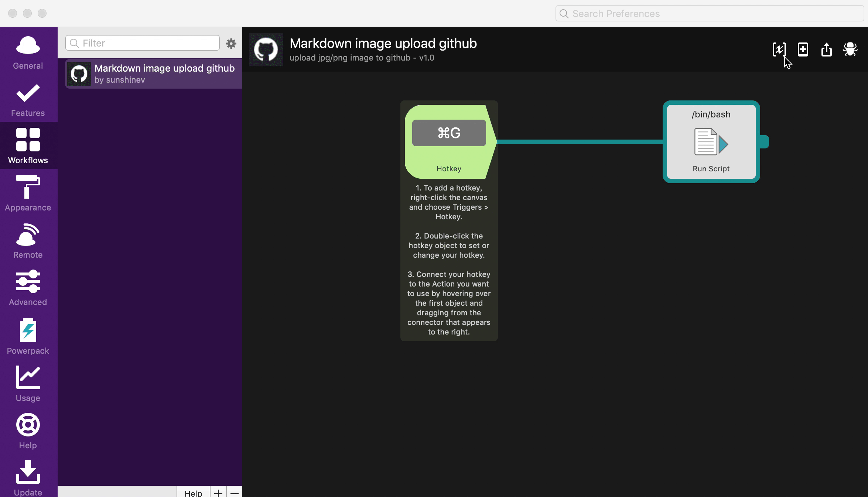Click the export/share workflow icon
The height and width of the screenshot is (497, 868).
(x=826, y=49)
